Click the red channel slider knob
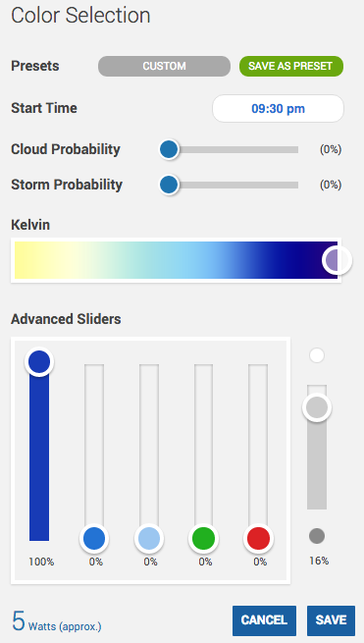The width and height of the screenshot is (364, 643). click(258, 538)
